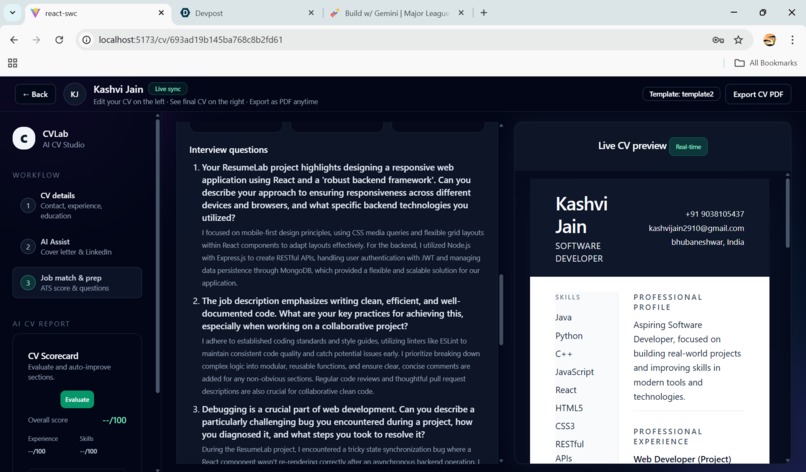The height and width of the screenshot is (472, 806).
Task: Switch to the Build w/ Gemini tab
Action: (397, 13)
